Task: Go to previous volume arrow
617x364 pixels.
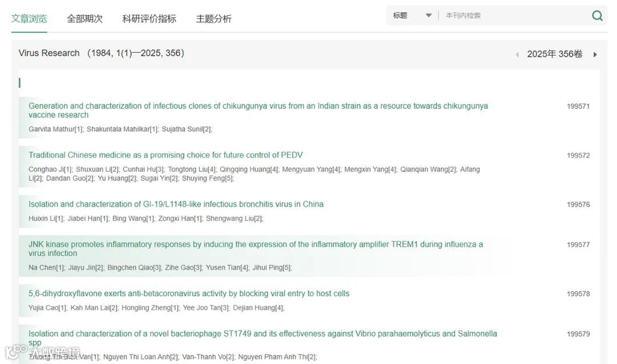Action: 517,55
